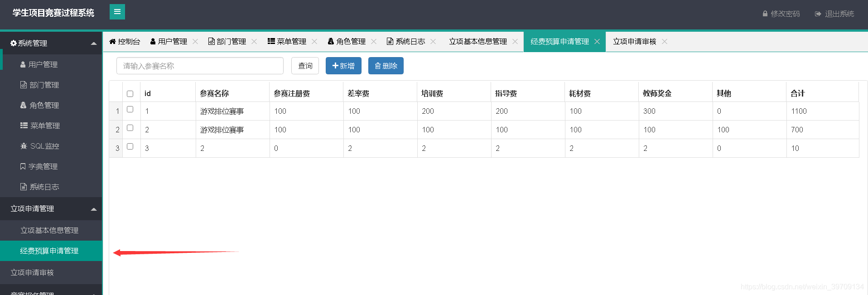The height and width of the screenshot is (295, 868).
Task: Close the 立项申请审核 tab
Action: (x=665, y=41)
